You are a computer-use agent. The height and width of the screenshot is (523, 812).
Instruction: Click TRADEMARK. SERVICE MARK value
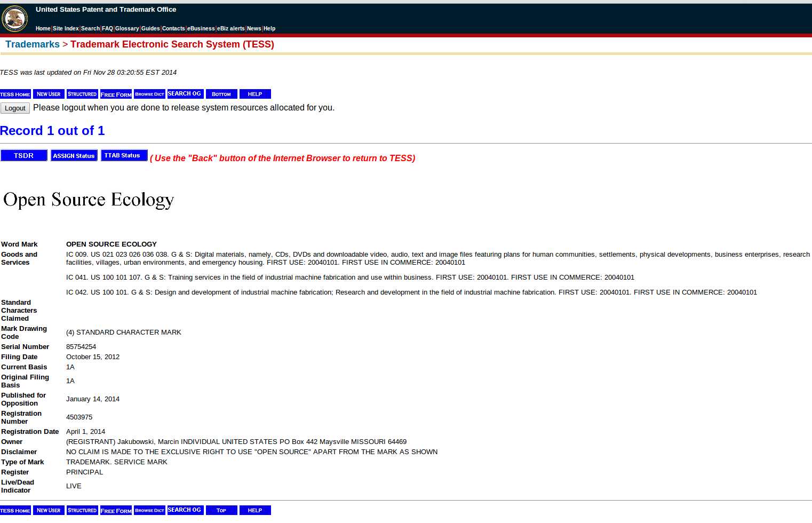[x=117, y=462]
